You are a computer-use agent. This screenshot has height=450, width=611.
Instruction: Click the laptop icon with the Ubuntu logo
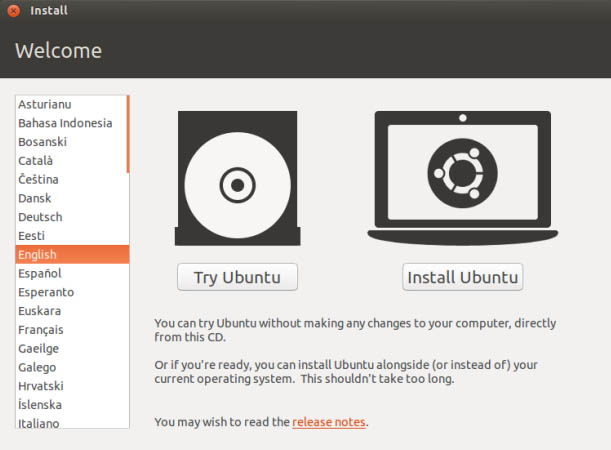tap(463, 178)
